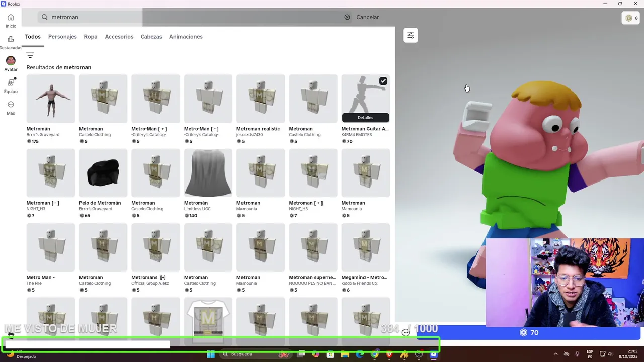Screen dimensions: 644x362
Task: Select the Metro-Man [ + ] outfit
Action: [155, 99]
